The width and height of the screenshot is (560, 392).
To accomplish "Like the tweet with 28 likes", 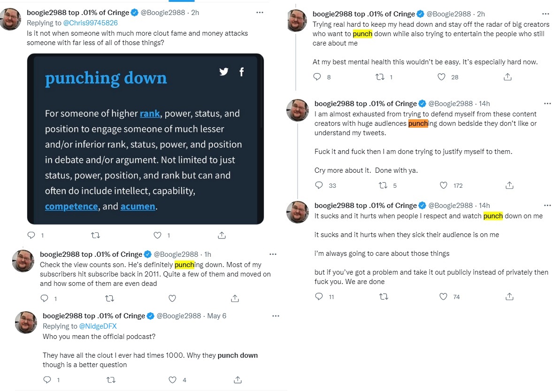I will pyautogui.click(x=441, y=77).
